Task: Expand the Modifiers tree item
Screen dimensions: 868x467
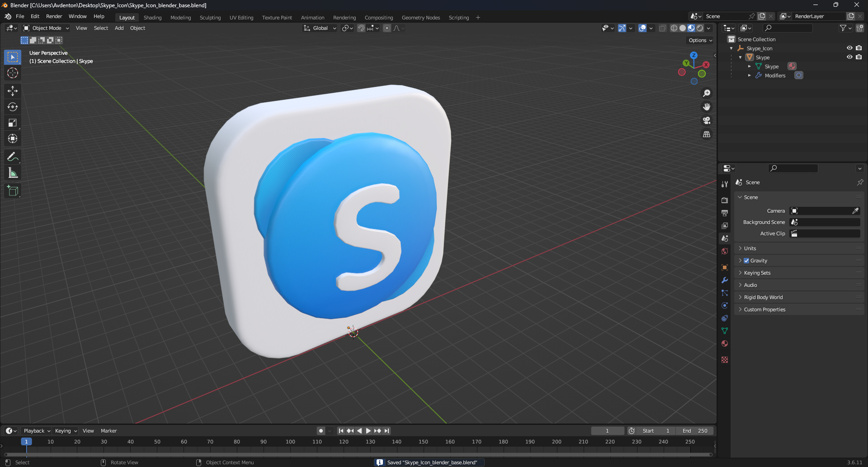Action: tap(749, 76)
